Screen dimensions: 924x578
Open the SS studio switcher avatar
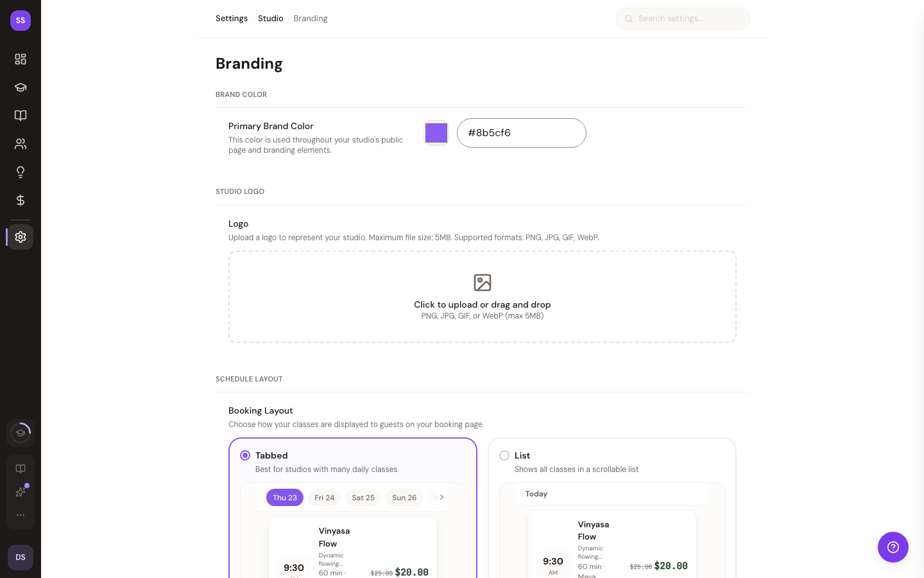tap(21, 21)
